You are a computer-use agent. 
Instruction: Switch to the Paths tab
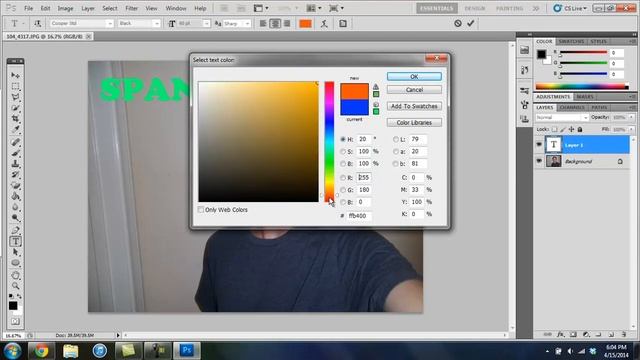pyautogui.click(x=599, y=108)
